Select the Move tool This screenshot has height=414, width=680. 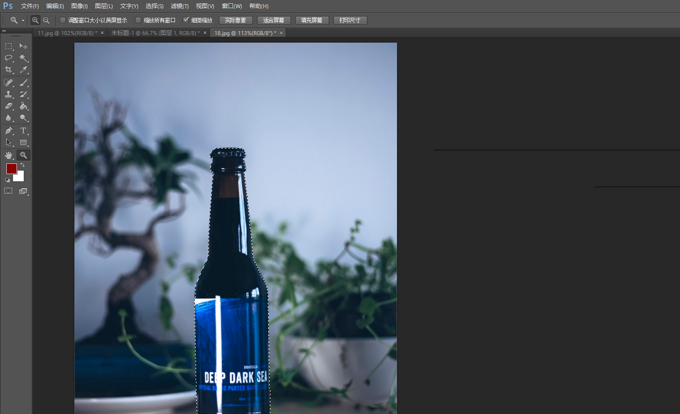coord(23,46)
